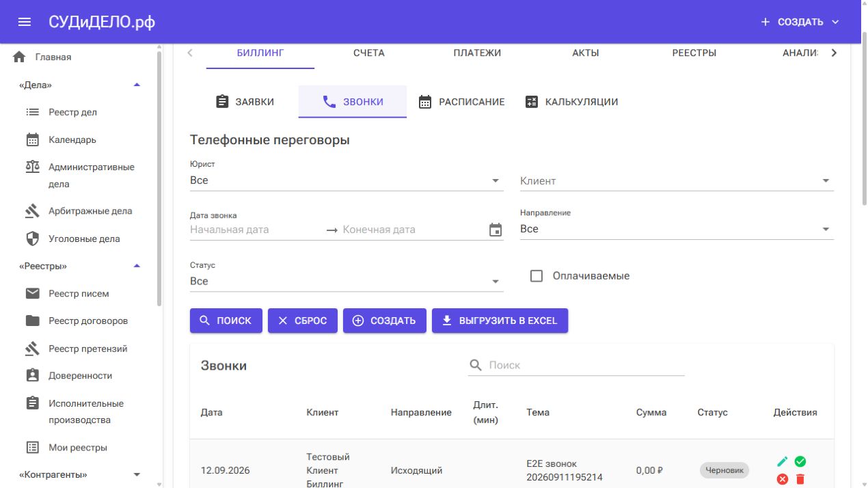Click the clipboard icon for Исполнительные производства

(x=33, y=403)
